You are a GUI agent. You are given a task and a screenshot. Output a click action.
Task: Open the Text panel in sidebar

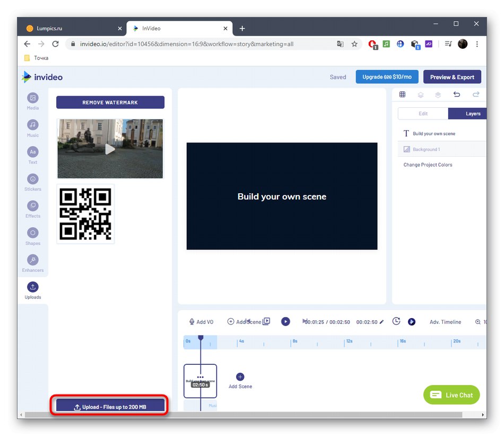(33, 156)
